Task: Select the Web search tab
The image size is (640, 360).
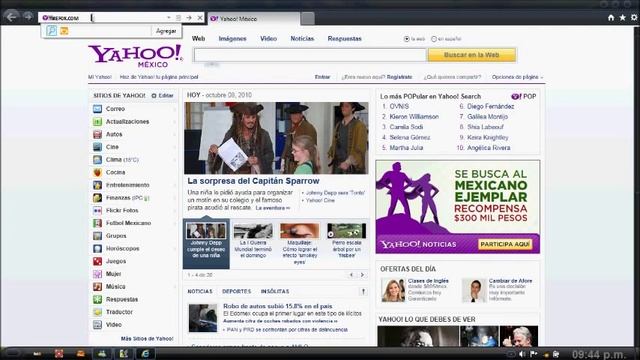Action: [198, 38]
